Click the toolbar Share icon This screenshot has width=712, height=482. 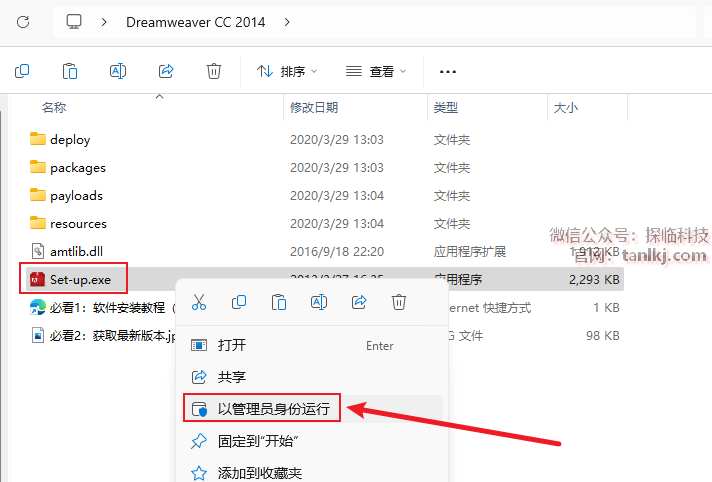pos(166,71)
